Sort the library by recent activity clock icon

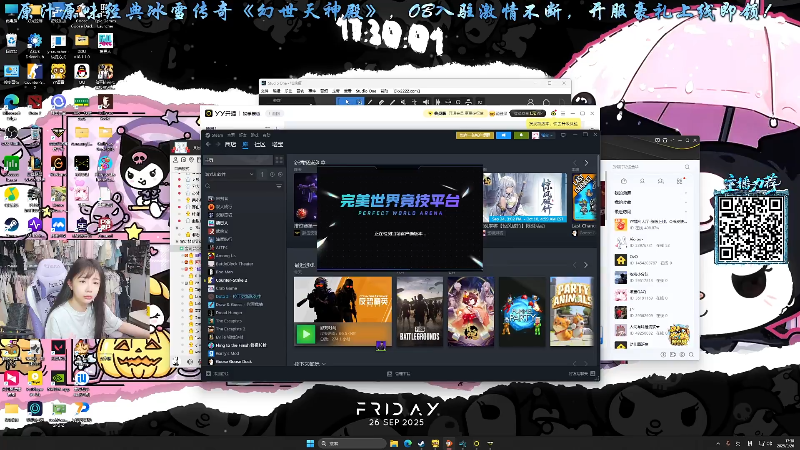[272, 174]
